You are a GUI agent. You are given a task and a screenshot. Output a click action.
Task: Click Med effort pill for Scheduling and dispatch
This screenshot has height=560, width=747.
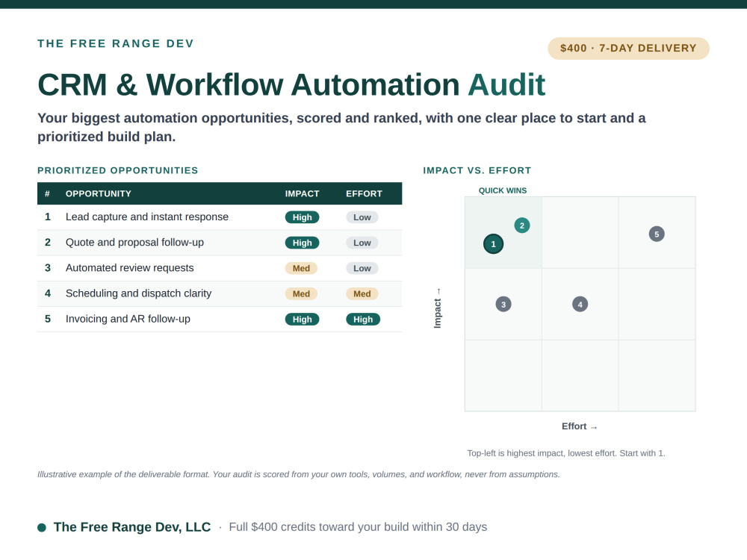362,293
